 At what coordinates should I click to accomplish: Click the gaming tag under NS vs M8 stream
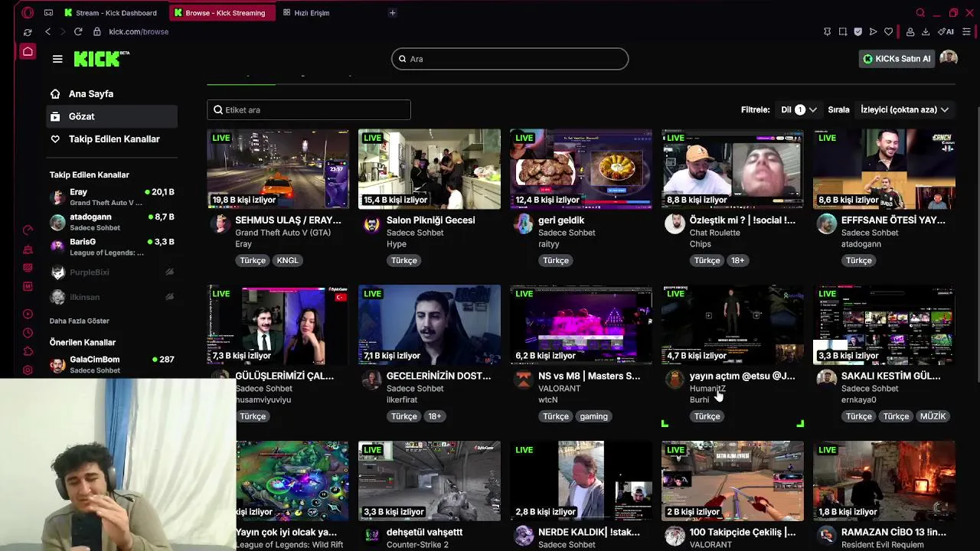(593, 416)
